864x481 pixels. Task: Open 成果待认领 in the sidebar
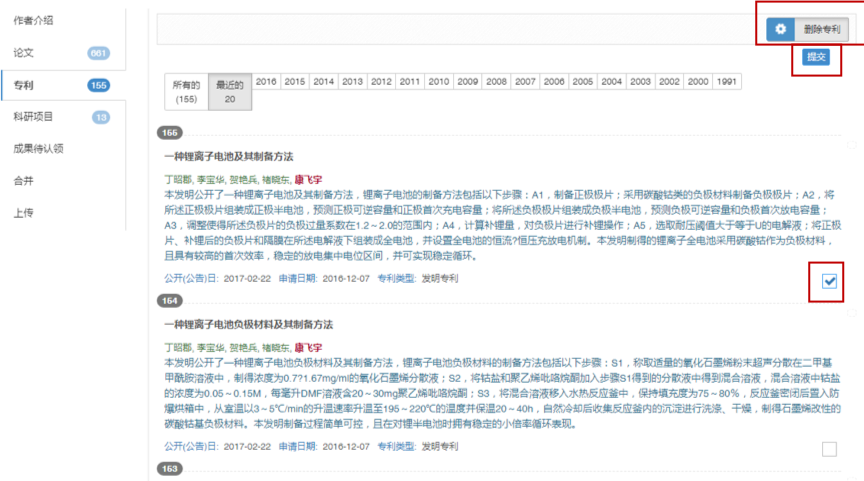[39, 148]
